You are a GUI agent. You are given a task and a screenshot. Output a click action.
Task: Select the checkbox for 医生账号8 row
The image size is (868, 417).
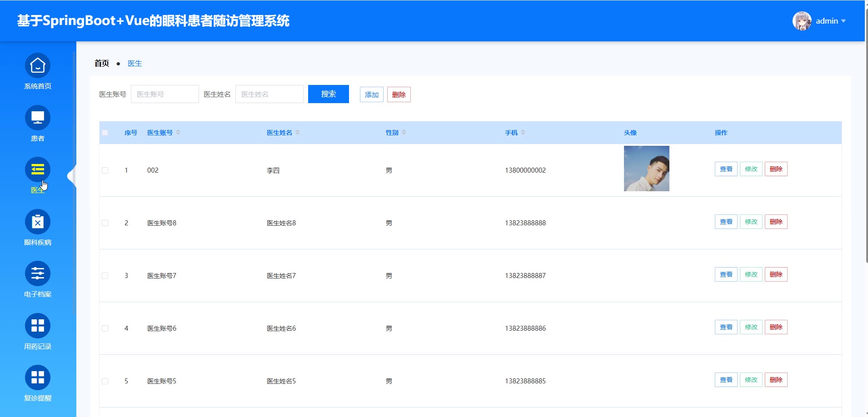click(x=105, y=223)
